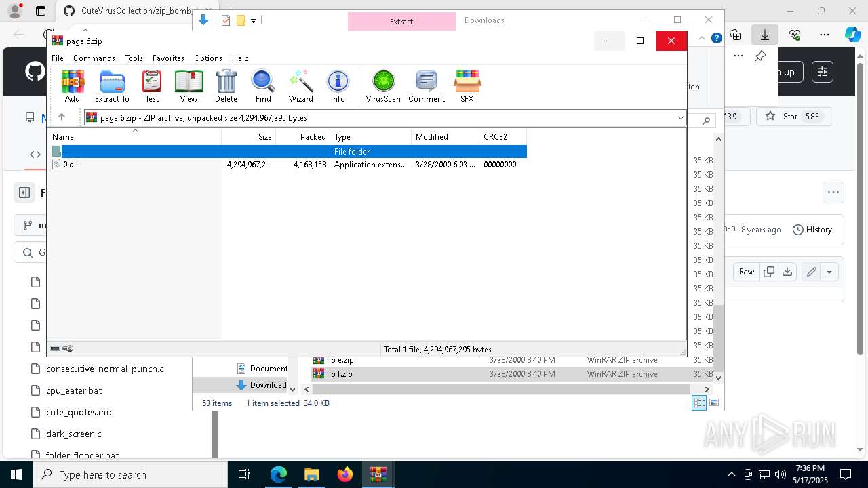The width and height of the screenshot is (868, 488).
Task: Sort by the Packed column header
Action: click(x=302, y=137)
